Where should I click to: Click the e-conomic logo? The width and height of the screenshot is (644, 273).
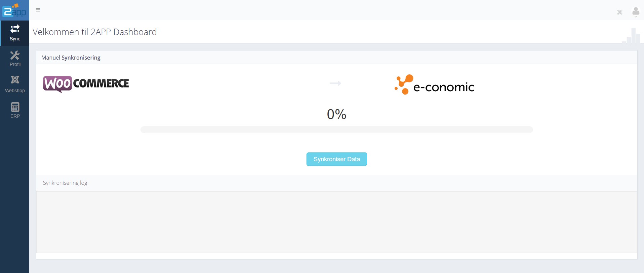click(x=434, y=85)
